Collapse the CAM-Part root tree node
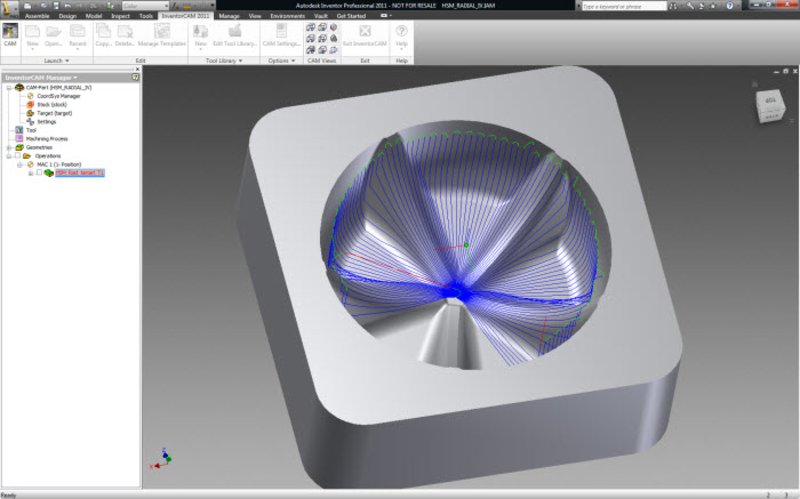Image resolution: width=800 pixels, height=499 pixels. 7,87
